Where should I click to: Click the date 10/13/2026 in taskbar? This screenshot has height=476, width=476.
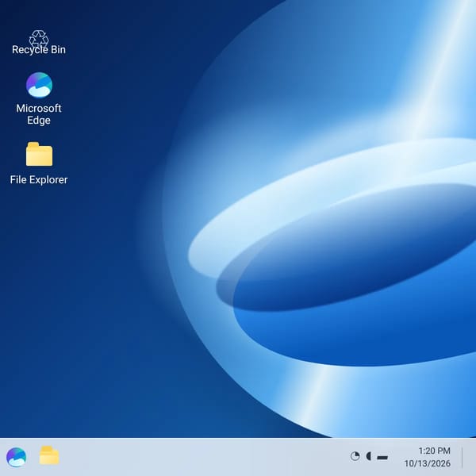(427, 463)
